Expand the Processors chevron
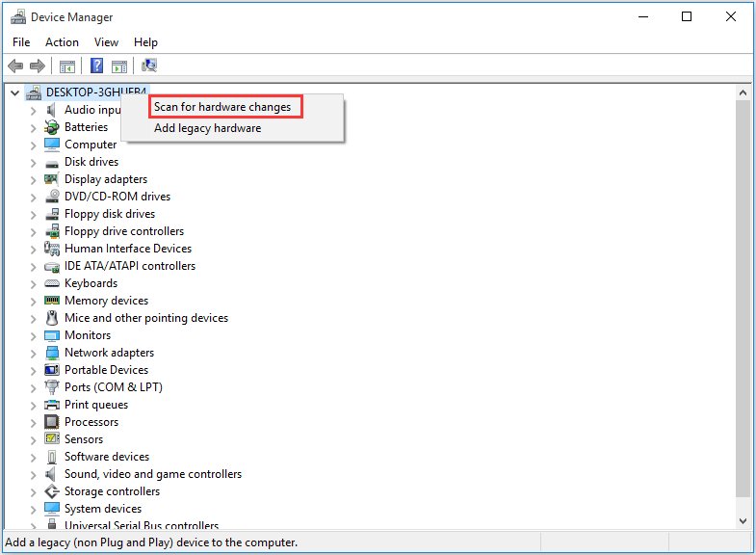Viewport: 756px width, 555px height. (x=33, y=423)
